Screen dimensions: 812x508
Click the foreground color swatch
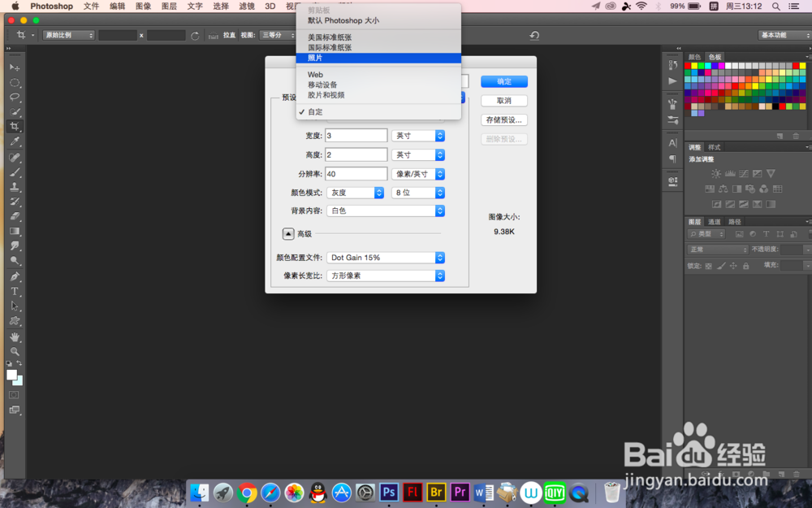[x=11, y=375]
